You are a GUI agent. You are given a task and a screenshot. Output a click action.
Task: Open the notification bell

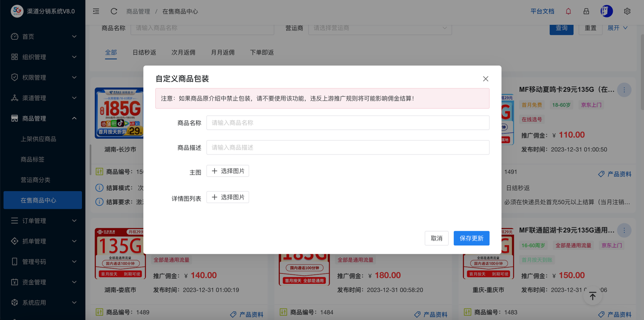coord(568,12)
